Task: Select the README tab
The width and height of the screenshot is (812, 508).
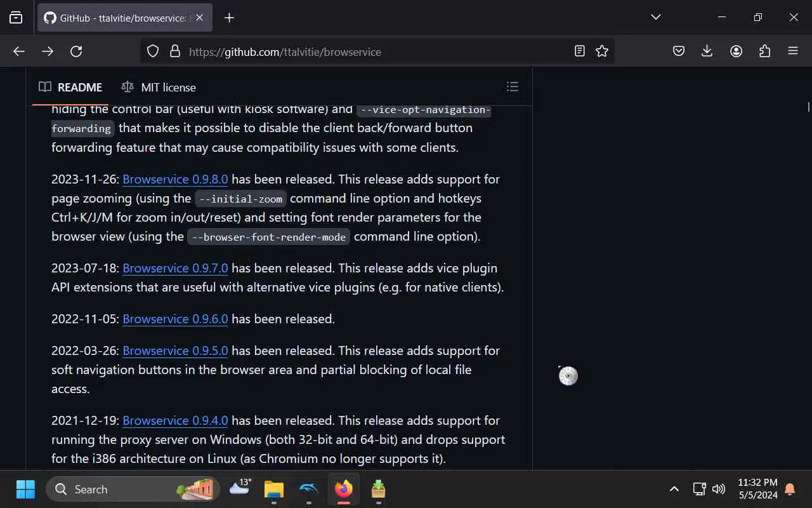Action: click(70, 87)
